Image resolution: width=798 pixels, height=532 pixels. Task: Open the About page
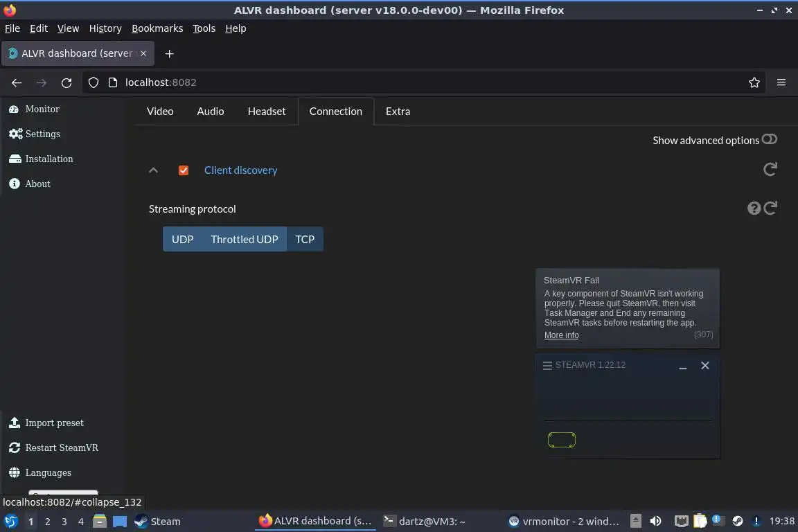click(x=30, y=184)
